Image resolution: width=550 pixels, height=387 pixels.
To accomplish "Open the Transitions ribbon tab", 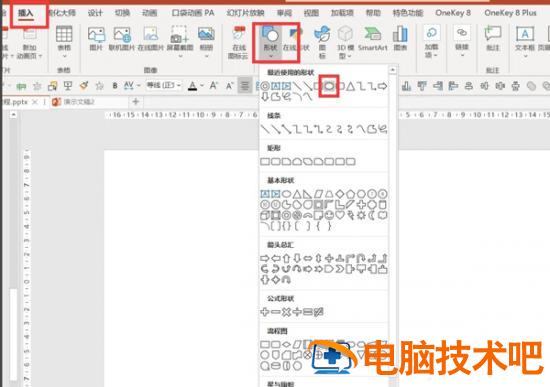I will tap(122, 13).
